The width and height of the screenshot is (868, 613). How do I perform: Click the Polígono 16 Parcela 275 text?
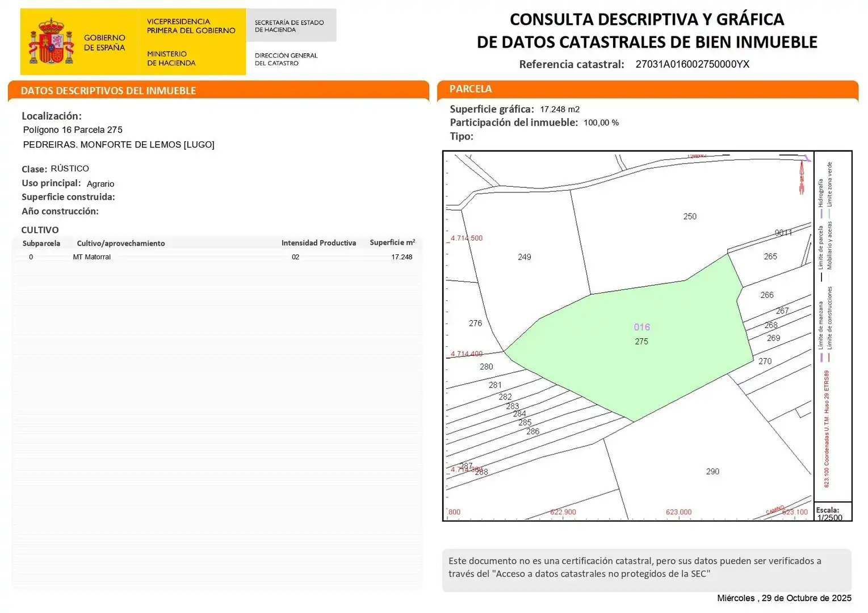coord(73,130)
